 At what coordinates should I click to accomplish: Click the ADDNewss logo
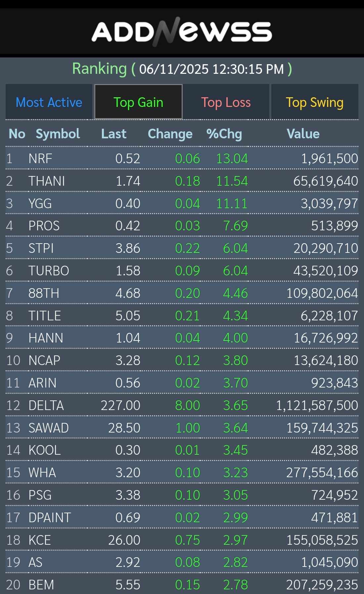182,32
